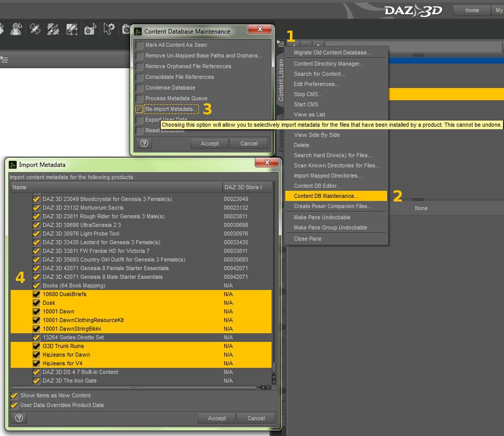504x436 pixels.
Task: Select Make Pane Undockable
Action: pyautogui.click(x=336, y=217)
